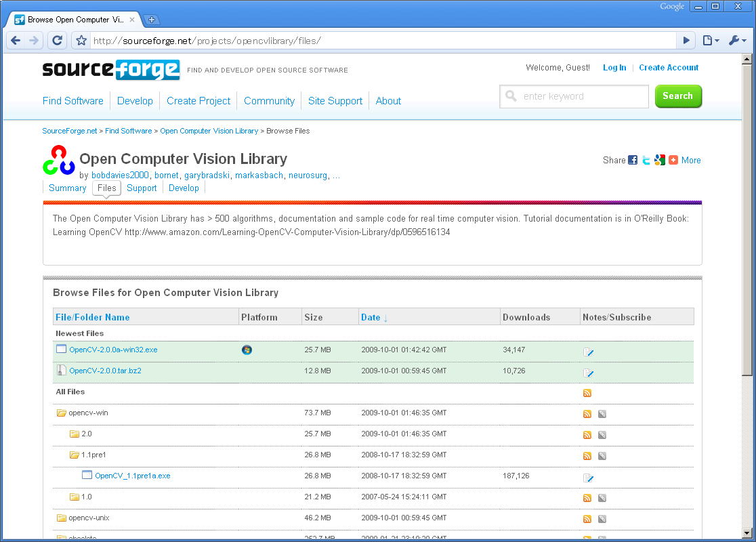Click the green Search button

678,96
